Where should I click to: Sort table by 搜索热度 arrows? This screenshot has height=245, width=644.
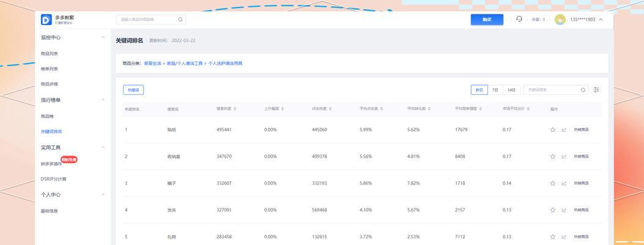235,109
